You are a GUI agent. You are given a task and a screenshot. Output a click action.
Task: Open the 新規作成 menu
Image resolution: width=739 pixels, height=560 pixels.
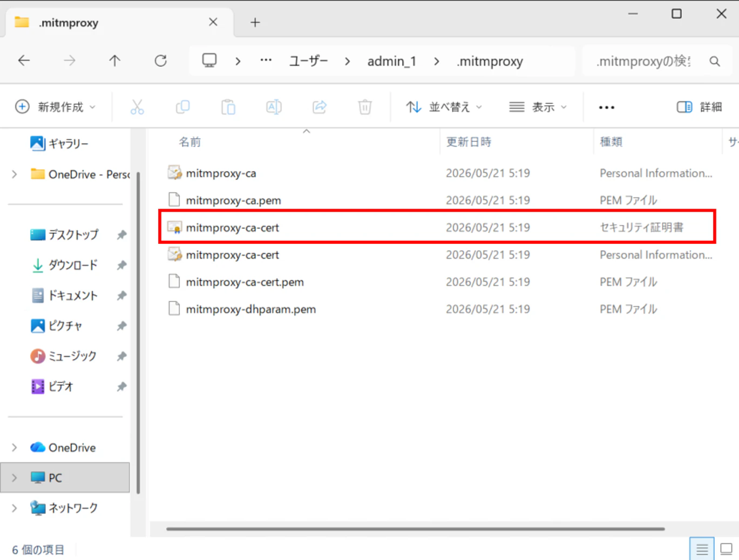(55, 107)
